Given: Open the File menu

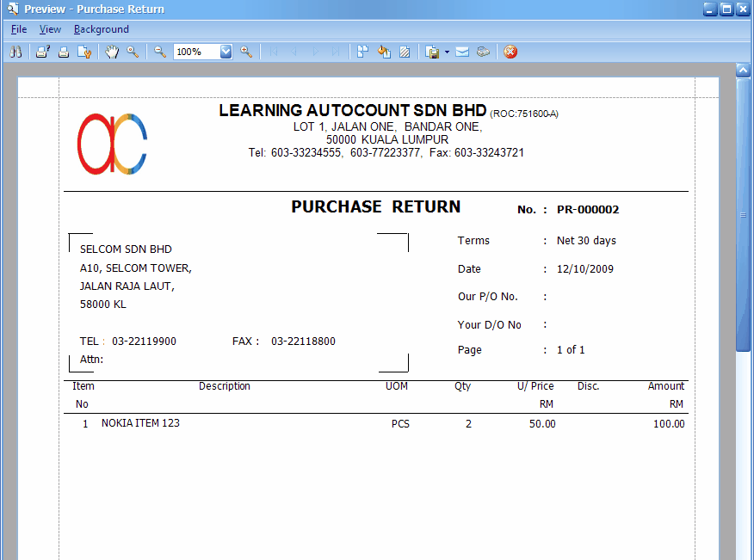Looking at the screenshot, I should (18, 28).
